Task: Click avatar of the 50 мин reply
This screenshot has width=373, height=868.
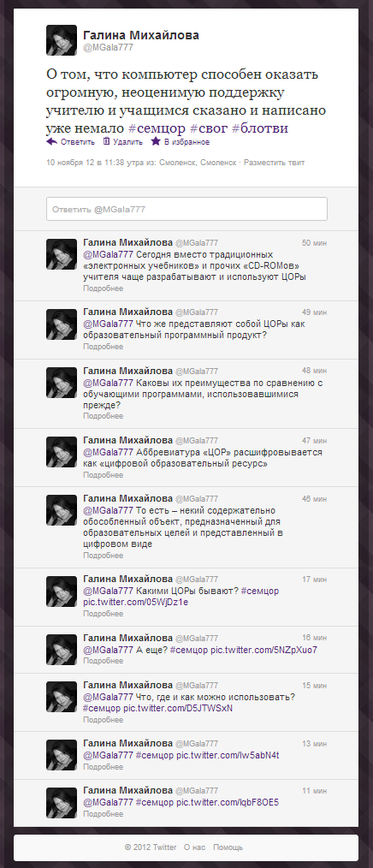Action: (x=62, y=254)
